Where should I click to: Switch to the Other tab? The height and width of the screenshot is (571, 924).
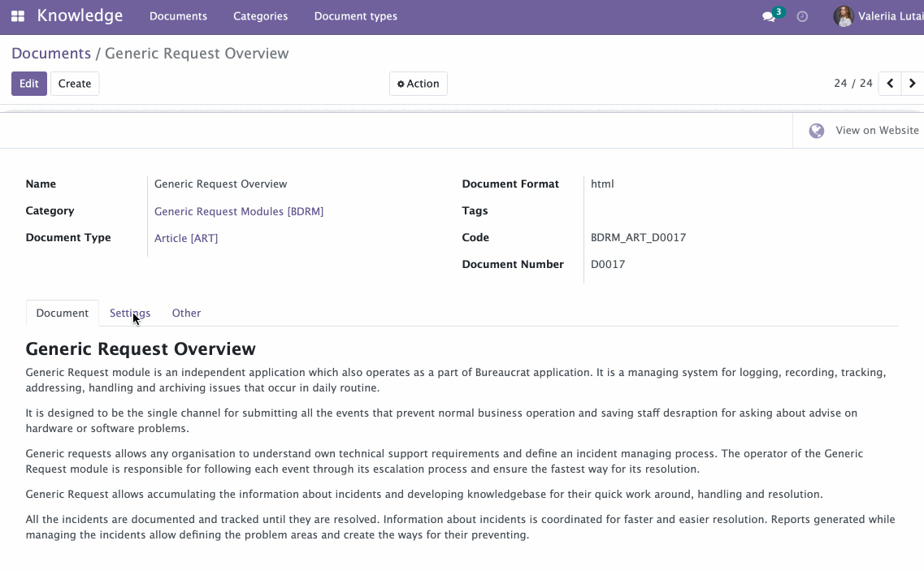click(186, 313)
